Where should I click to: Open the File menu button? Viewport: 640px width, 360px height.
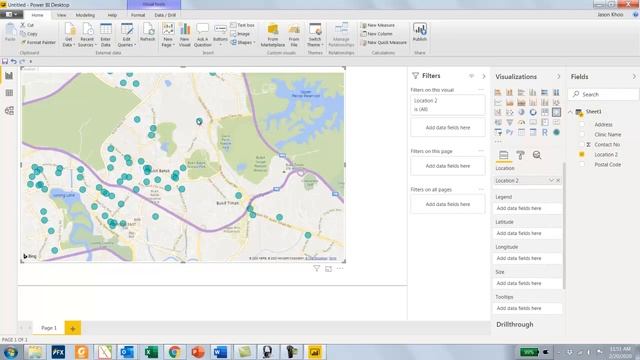tap(11, 15)
